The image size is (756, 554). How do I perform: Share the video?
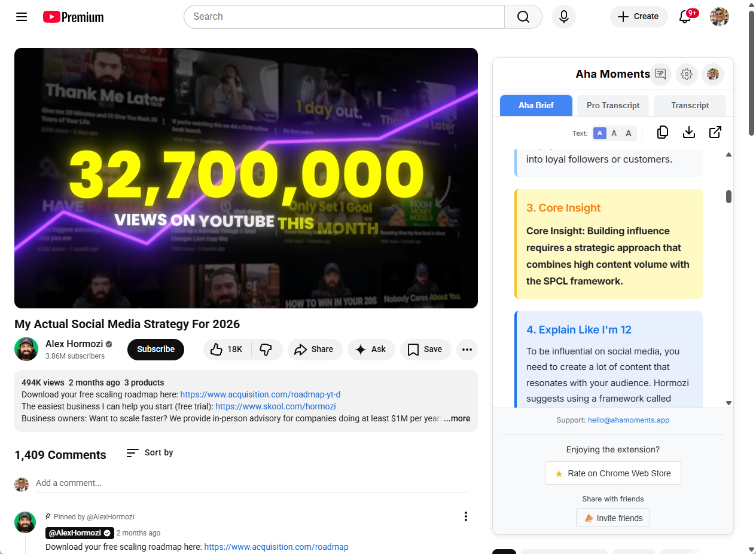click(315, 350)
